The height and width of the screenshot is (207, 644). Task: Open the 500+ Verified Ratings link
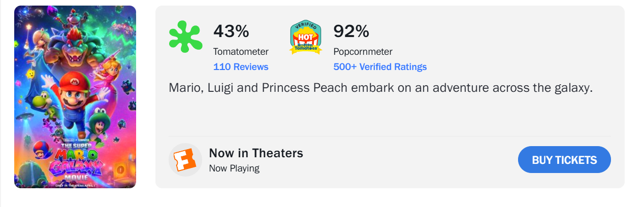[x=380, y=67]
